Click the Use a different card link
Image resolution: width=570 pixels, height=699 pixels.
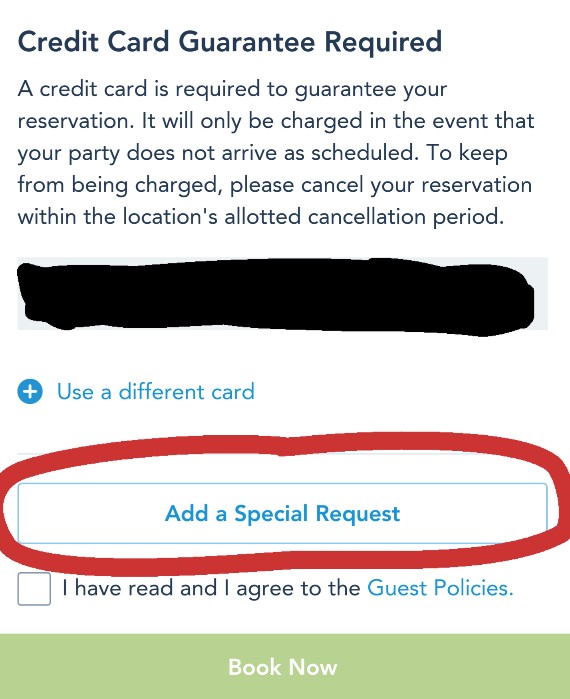[156, 392]
